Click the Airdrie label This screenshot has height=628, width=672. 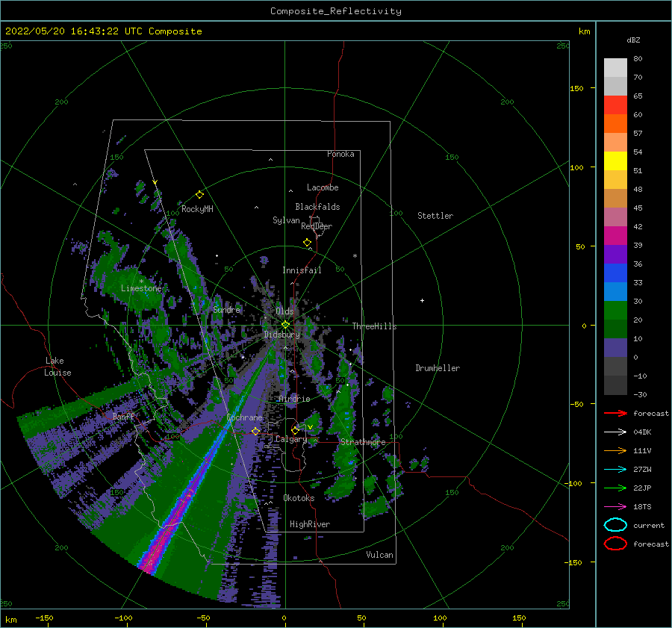(294, 399)
